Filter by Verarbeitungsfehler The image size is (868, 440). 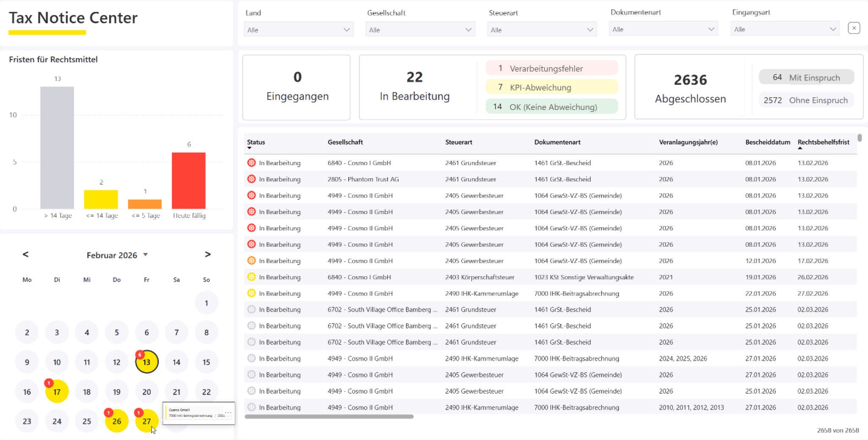click(552, 68)
